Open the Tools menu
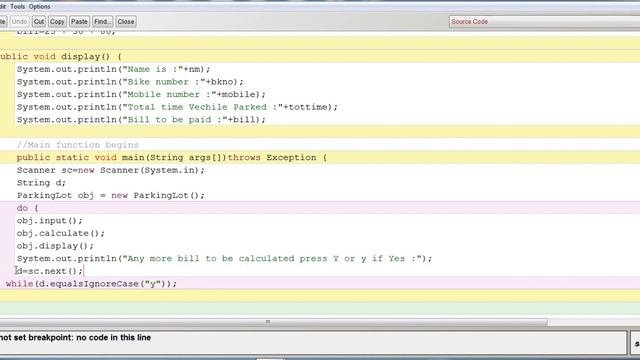Image resolution: width=640 pixels, height=360 pixels. [18, 7]
